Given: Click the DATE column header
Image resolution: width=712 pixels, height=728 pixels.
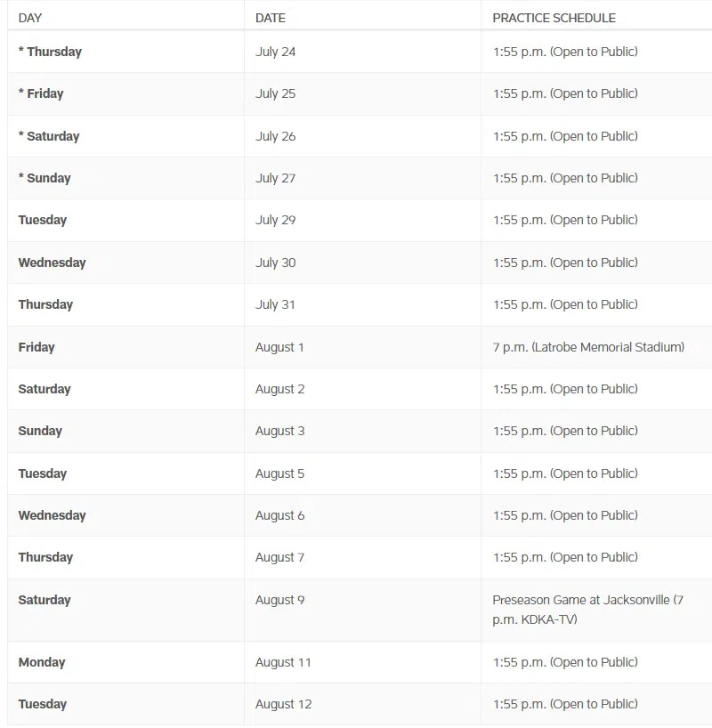Looking at the screenshot, I should (x=271, y=18).
